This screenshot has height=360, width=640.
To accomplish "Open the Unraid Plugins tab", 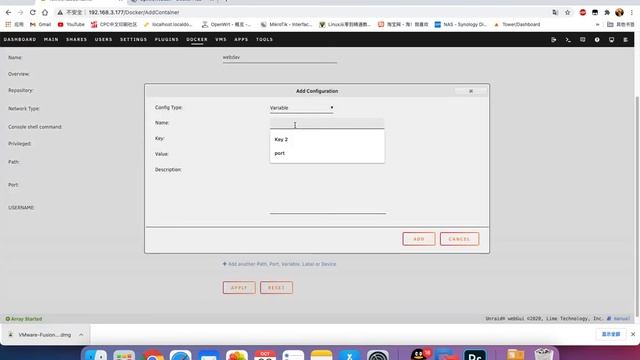I will click(x=167, y=40).
